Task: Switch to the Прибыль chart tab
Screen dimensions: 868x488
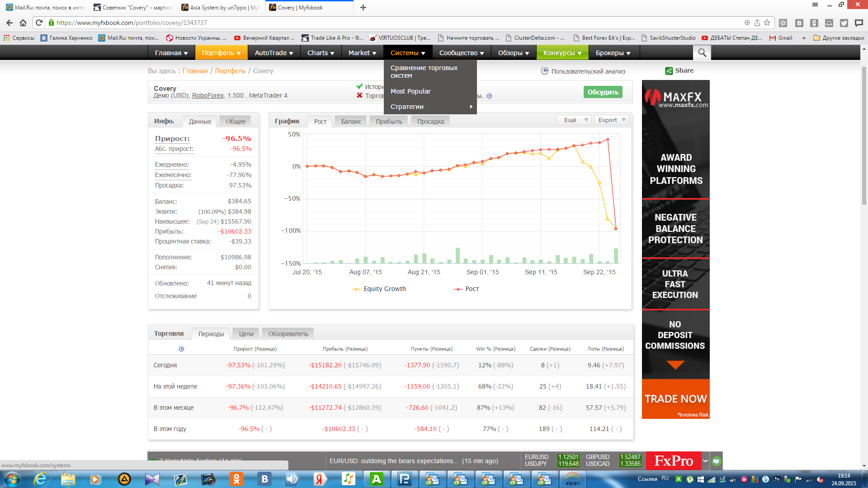Action: coord(389,122)
